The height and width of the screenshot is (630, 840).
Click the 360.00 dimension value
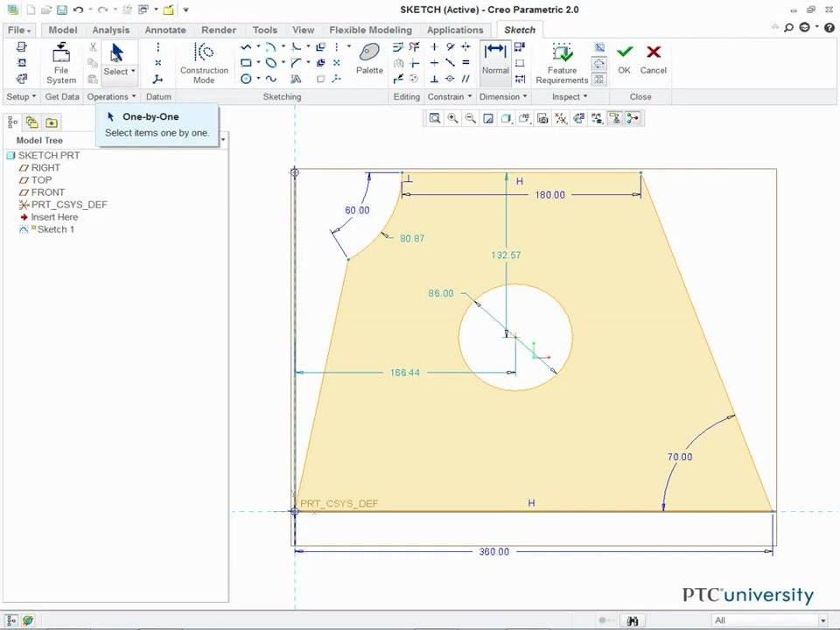coord(493,551)
